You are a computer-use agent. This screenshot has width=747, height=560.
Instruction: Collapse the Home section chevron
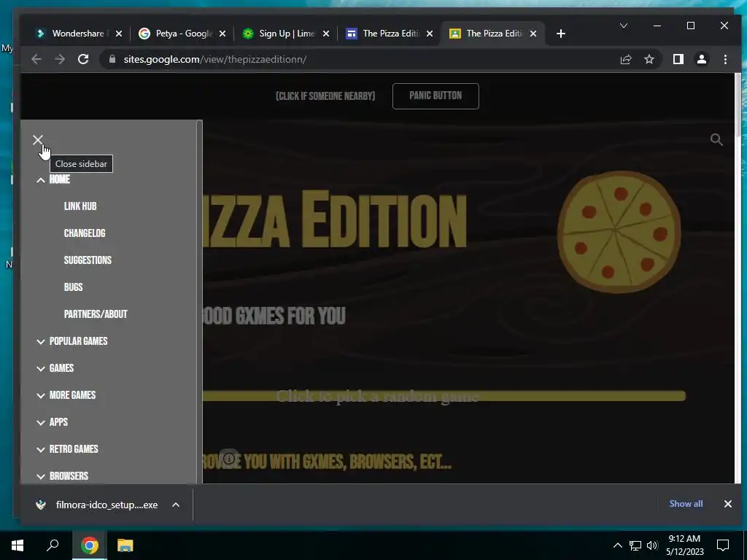click(x=41, y=180)
